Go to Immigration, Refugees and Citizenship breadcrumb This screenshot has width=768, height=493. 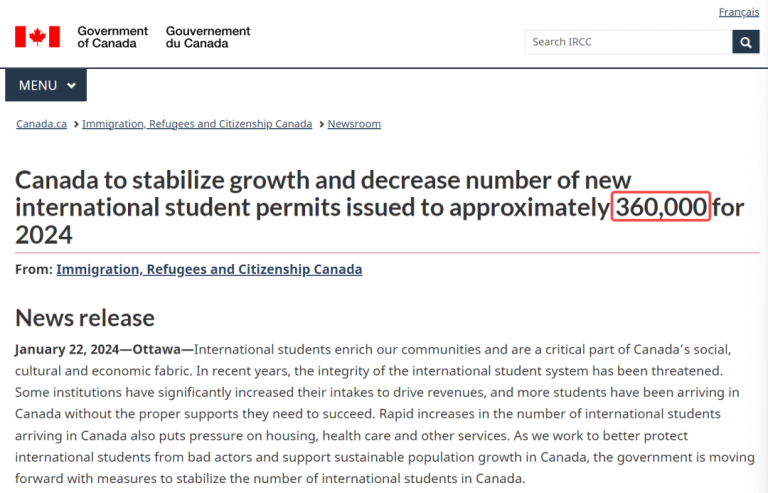pyautogui.click(x=197, y=124)
